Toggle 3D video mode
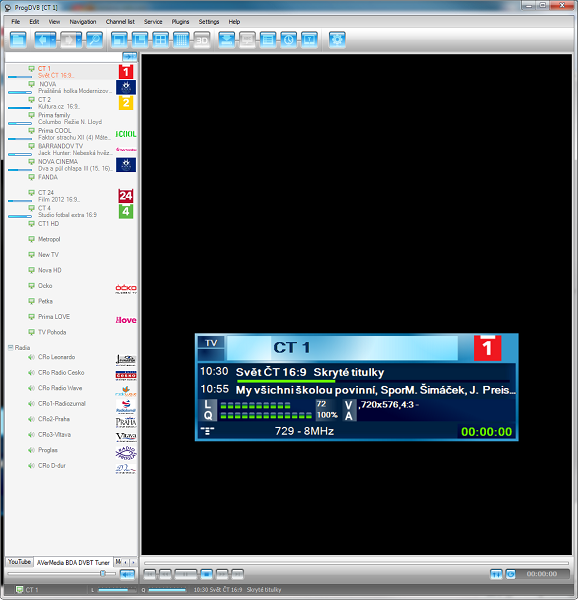 tap(202, 39)
